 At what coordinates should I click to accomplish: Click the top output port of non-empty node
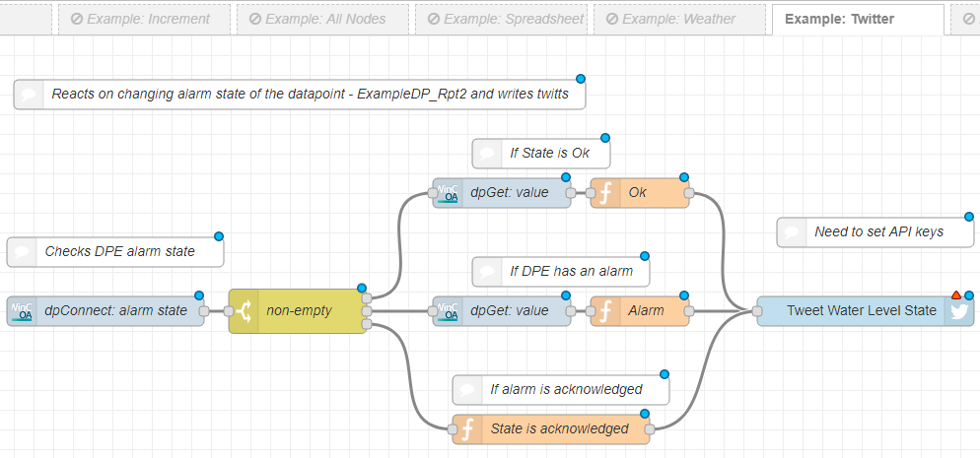[367, 297]
